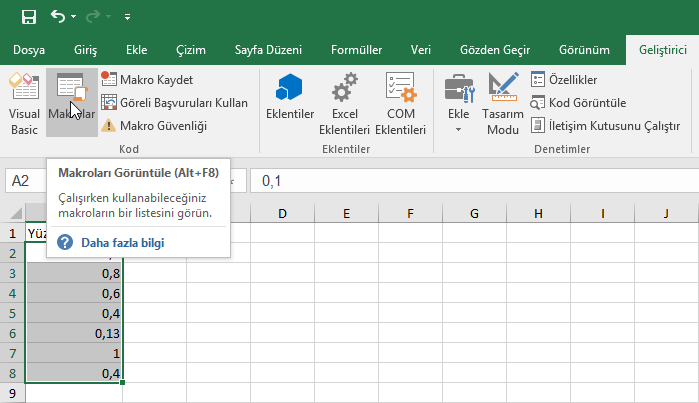Screen dimensions: 699x403
Task: Toggle Tasarım Modu
Action: [503, 103]
